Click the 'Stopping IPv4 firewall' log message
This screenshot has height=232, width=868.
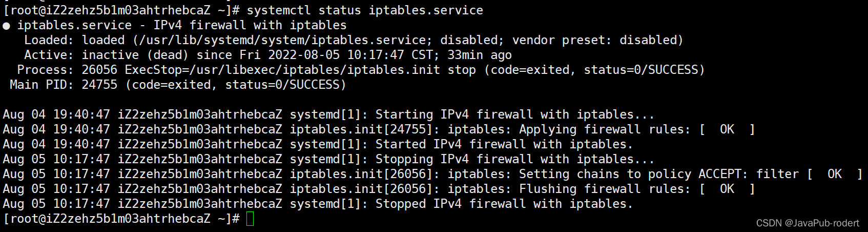(514, 159)
